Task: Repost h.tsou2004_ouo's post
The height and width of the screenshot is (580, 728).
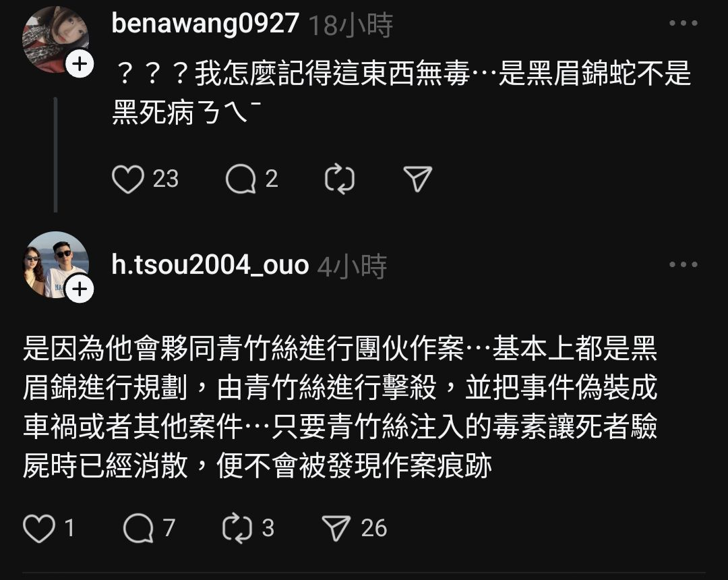Action: (x=237, y=528)
